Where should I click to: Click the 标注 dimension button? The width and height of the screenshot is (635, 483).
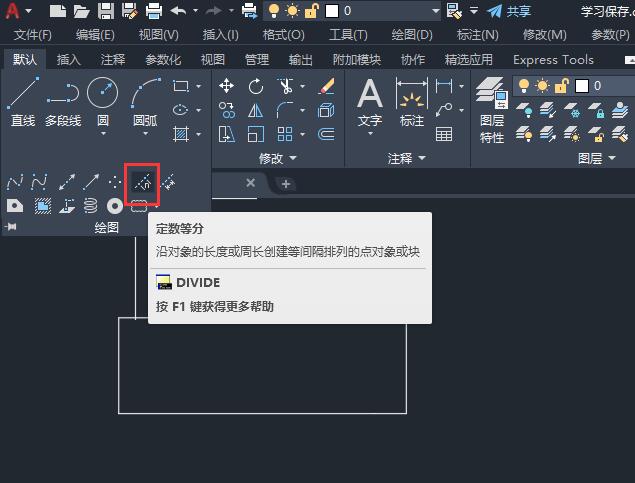click(x=412, y=102)
